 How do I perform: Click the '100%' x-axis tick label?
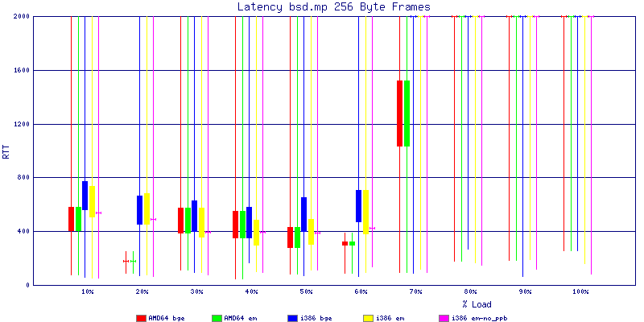pyautogui.click(x=580, y=291)
